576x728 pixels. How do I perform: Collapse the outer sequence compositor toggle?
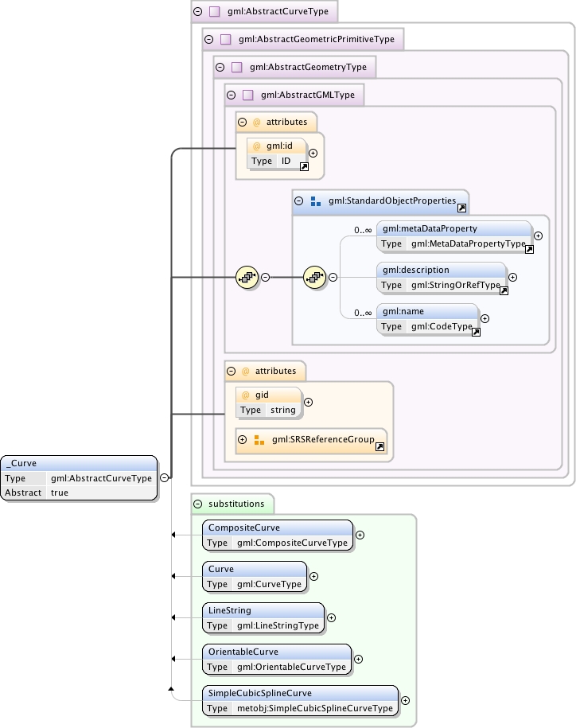(x=266, y=277)
